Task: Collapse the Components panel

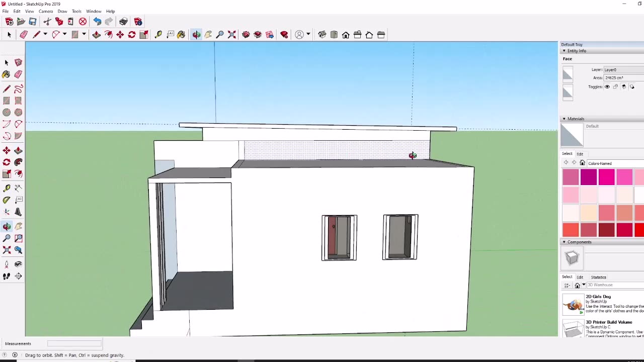Action: click(564, 242)
